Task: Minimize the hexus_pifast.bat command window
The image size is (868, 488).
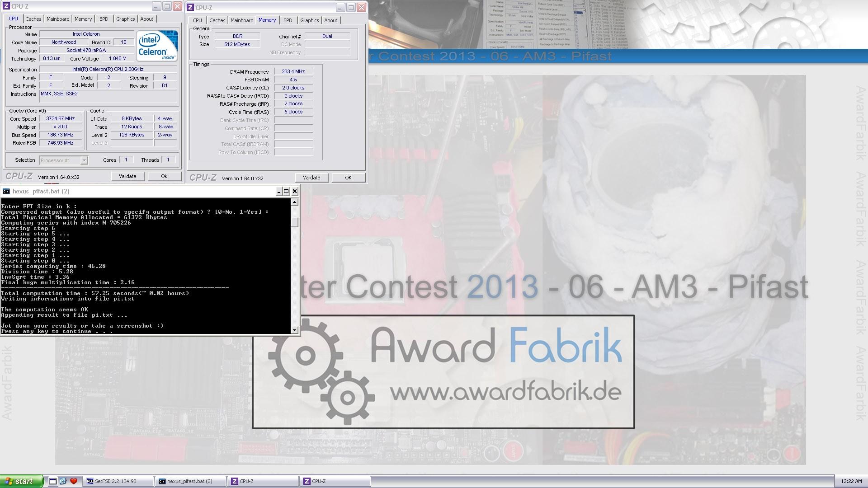Action: pyautogui.click(x=279, y=191)
